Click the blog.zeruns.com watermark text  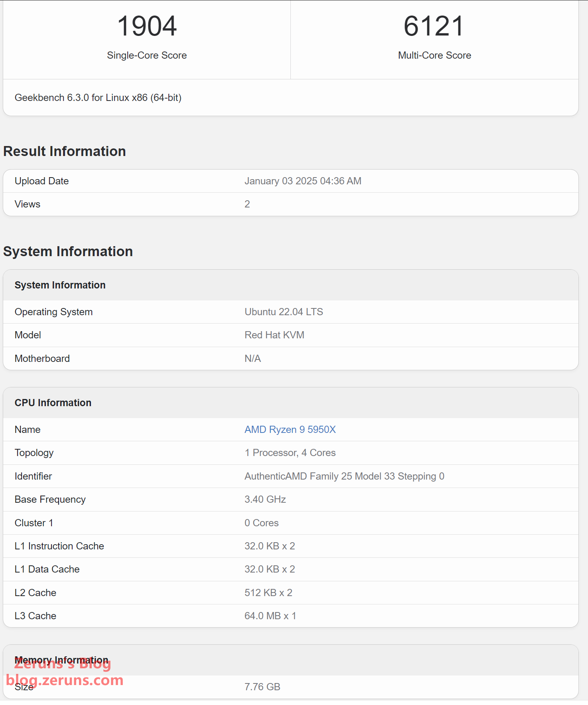(x=65, y=680)
